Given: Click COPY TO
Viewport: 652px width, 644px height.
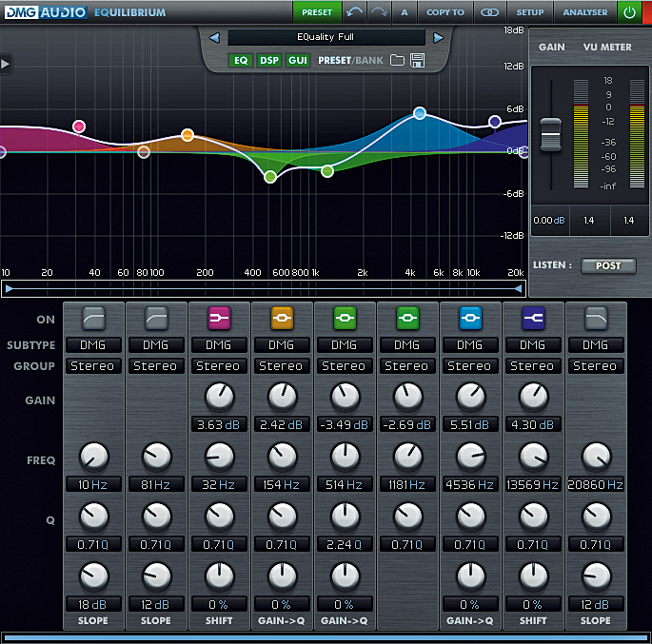Looking at the screenshot, I should (445, 12).
